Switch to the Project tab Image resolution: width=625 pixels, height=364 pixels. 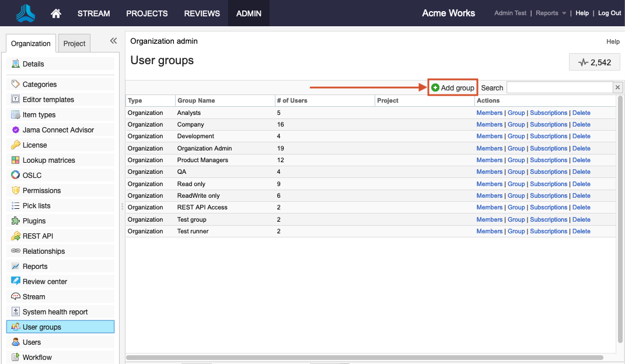[74, 44]
